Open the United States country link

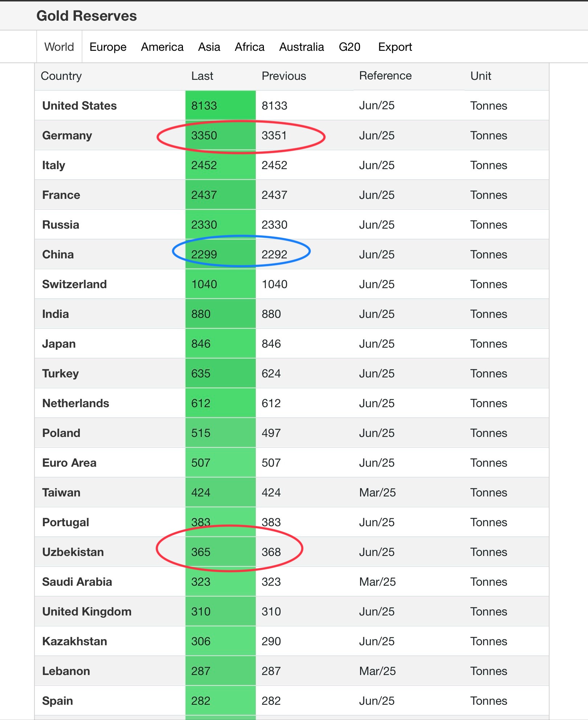tap(79, 106)
